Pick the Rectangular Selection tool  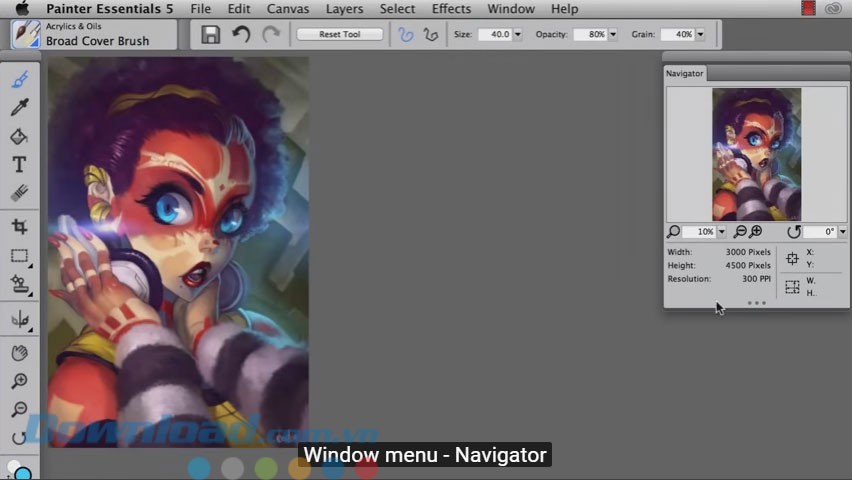pos(19,256)
